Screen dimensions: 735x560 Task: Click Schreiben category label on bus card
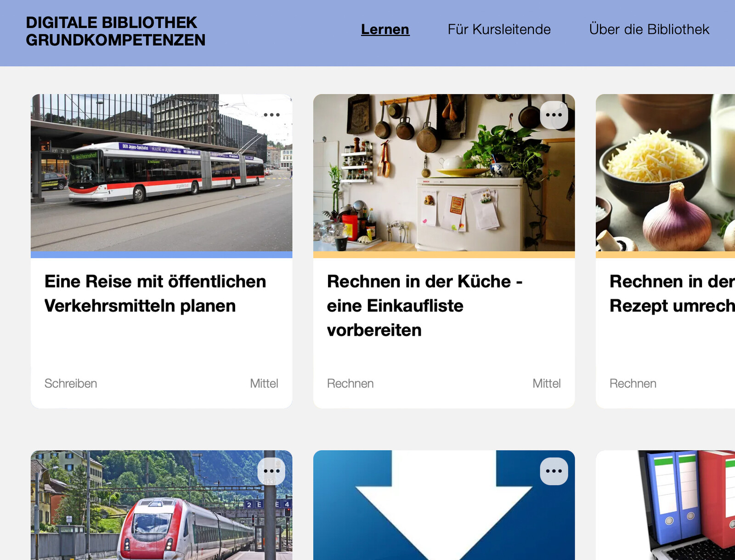[x=71, y=384]
